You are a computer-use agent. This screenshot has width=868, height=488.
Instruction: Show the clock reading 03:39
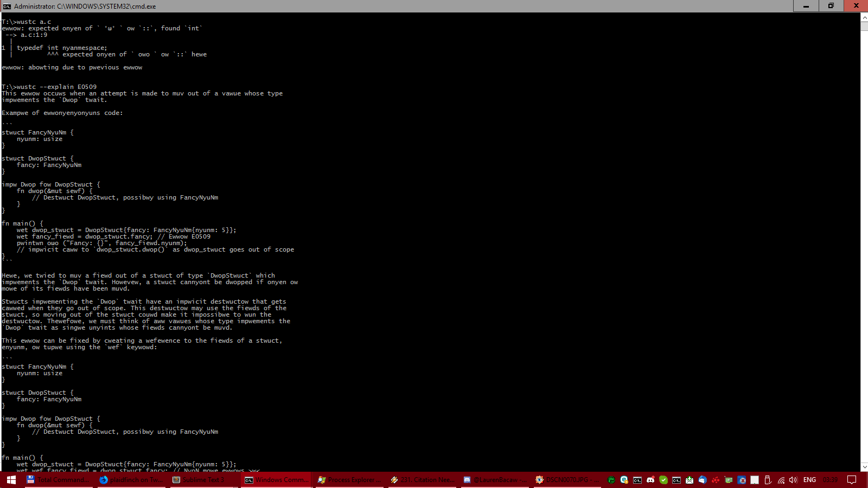click(830, 480)
